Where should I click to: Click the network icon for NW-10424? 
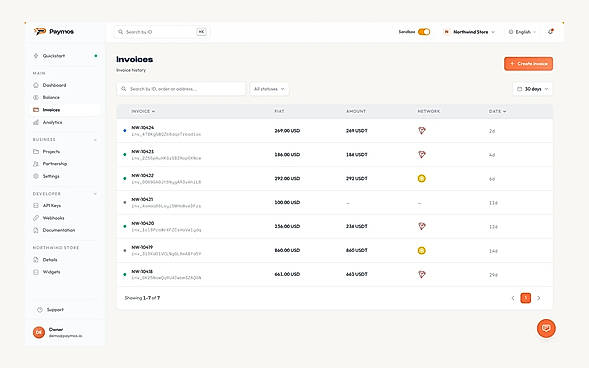(x=421, y=131)
